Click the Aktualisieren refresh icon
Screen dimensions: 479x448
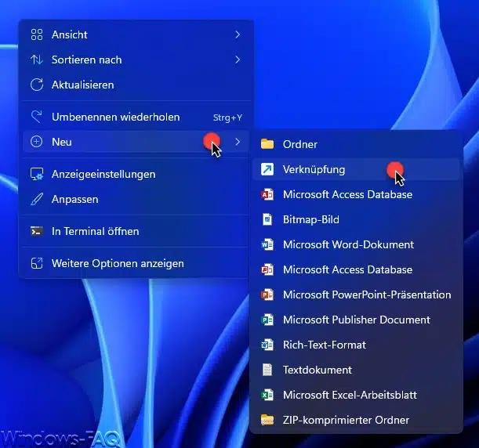(x=37, y=85)
